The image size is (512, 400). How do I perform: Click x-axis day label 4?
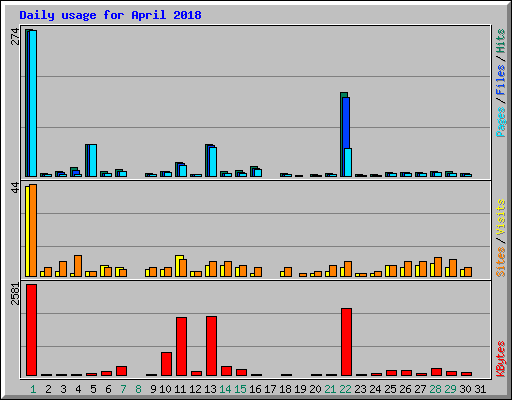(78, 389)
